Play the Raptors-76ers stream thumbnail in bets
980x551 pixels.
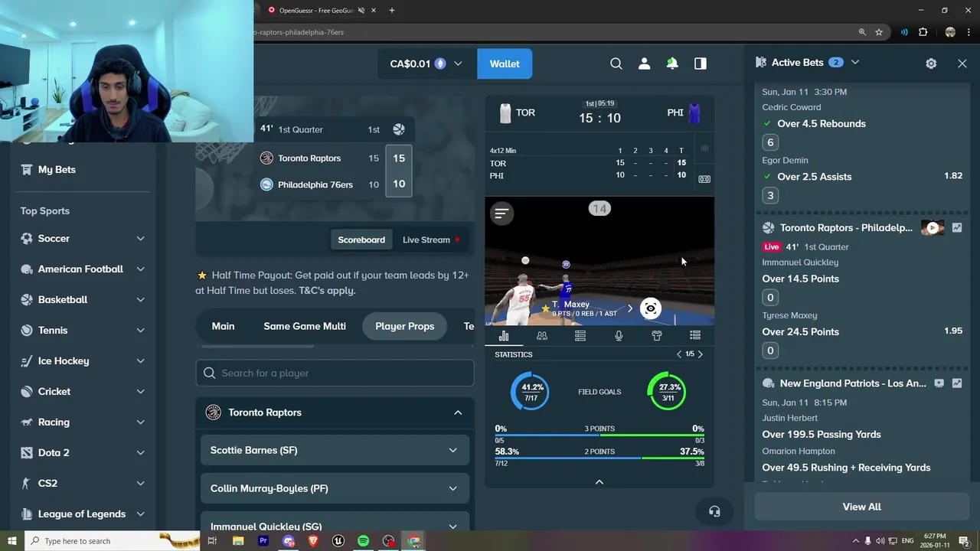click(933, 227)
